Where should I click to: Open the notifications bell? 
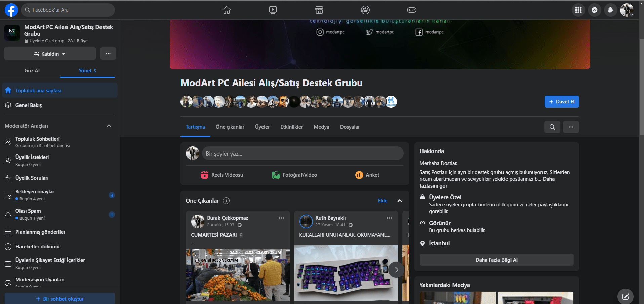tap(610, 10)
